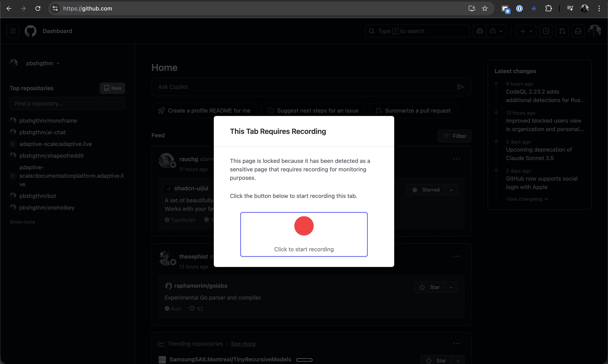Open GitHub now supports social login with Apple
608x364 pixels.
[x=542, y=183]
